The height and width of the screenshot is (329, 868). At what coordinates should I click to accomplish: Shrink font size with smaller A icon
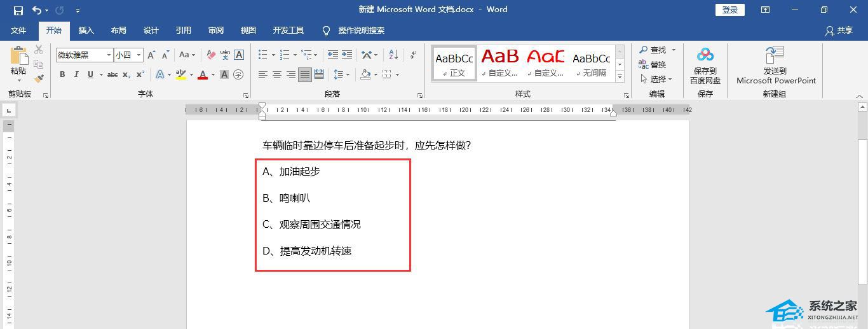pyautogui.click(x=165, y=55)
